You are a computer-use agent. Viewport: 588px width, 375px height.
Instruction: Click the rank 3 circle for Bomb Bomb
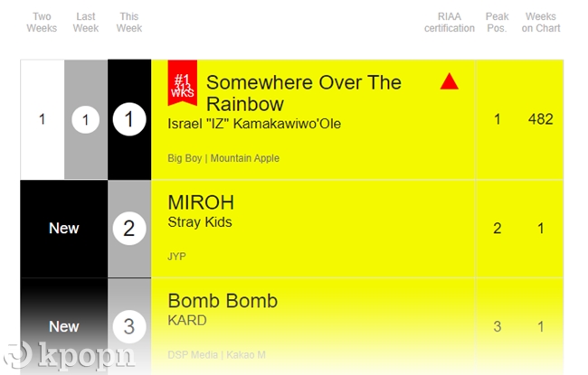click(129, 326)
